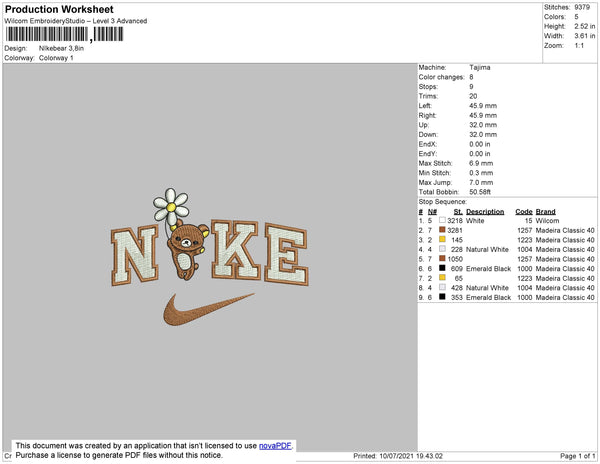Select the Natural White swatch in row 4
Image resolution: width=600 pixels, height=464 pixels.
(442, 249)
